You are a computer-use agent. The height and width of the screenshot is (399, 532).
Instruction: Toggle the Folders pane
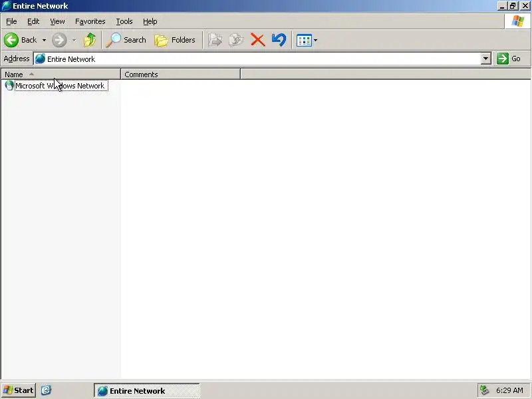(x=175, y=40)
